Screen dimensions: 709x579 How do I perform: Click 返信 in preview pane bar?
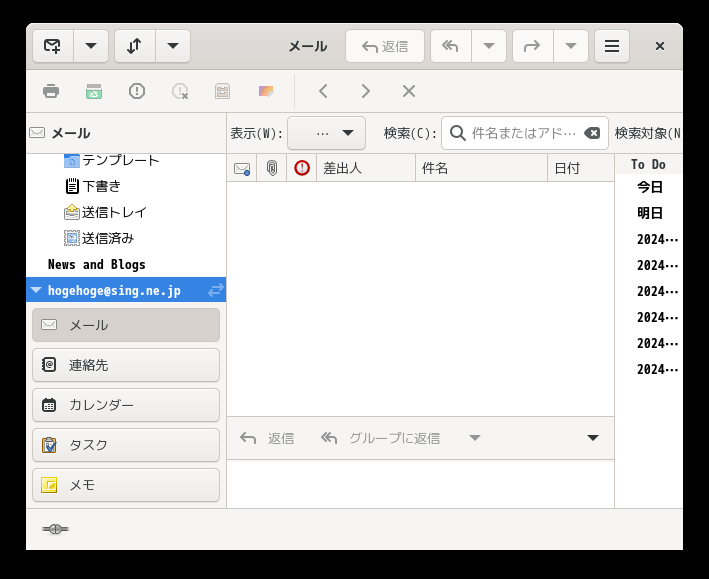pos(267,438)
